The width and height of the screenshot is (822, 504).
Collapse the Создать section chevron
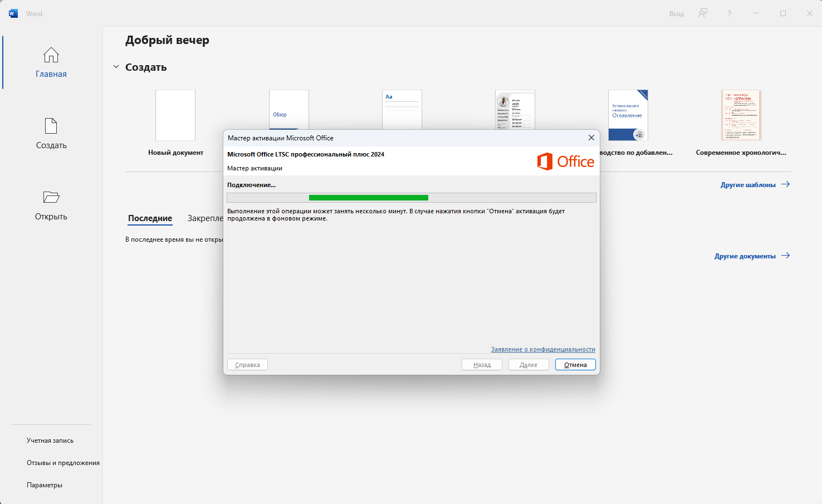pos(116,67)
